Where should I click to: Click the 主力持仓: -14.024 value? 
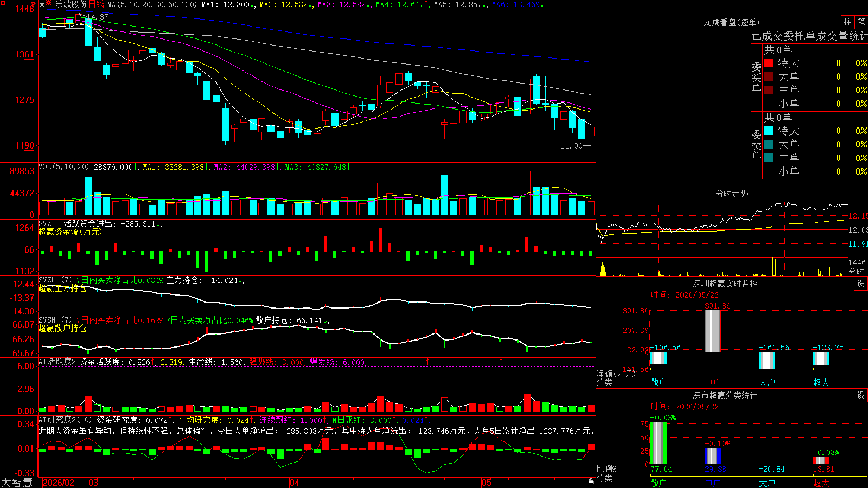tap(202, 280)
